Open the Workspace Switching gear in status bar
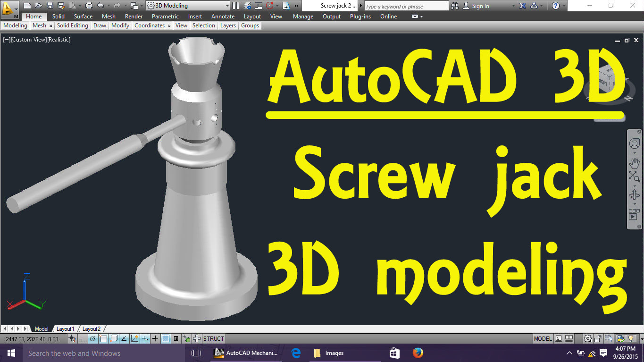This screenshot has height=362, width=644. coord(588,338)
